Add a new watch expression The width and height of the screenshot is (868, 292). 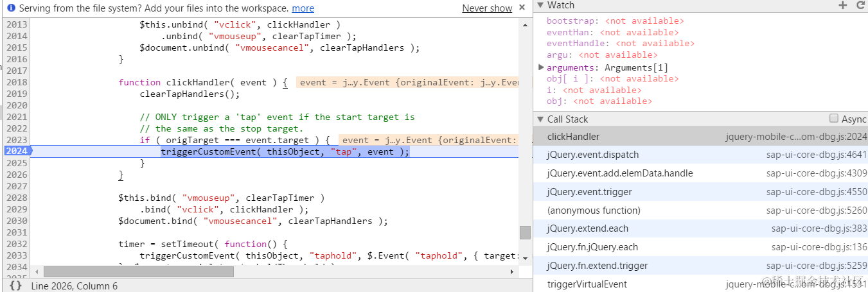[843, 5]
